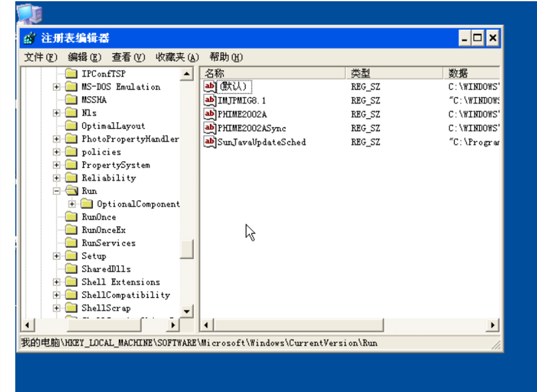Viewport: 537px width, 392px height.
Task: Expand the policies key
Action: [56, 152]
